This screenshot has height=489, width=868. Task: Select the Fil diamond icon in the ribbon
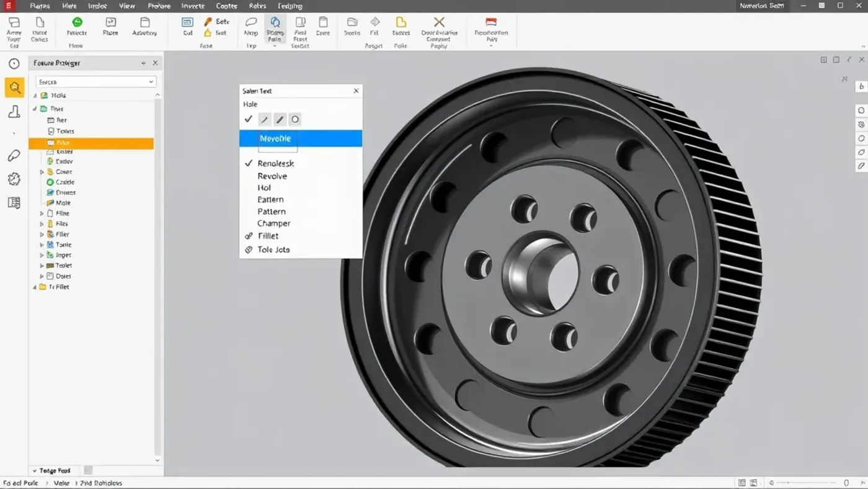tap(374, 22)
